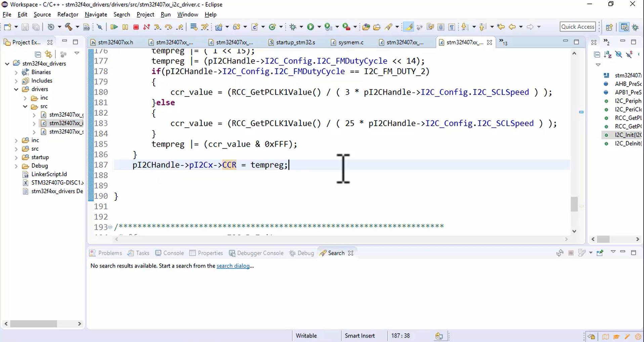Expand the Debug folder node
Screen dimensions: 644x342
click(x=16, y=166)
